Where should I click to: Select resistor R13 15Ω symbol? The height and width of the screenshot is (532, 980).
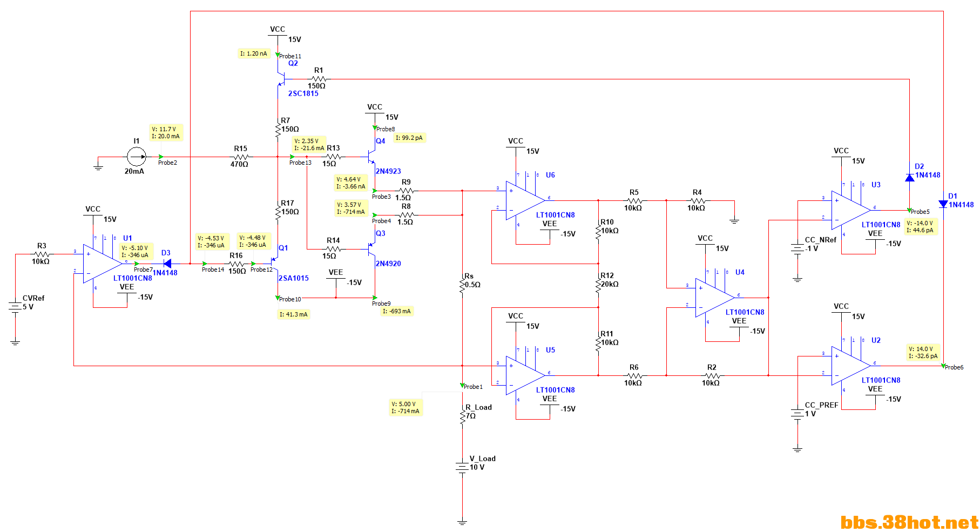tap(333, 157)
